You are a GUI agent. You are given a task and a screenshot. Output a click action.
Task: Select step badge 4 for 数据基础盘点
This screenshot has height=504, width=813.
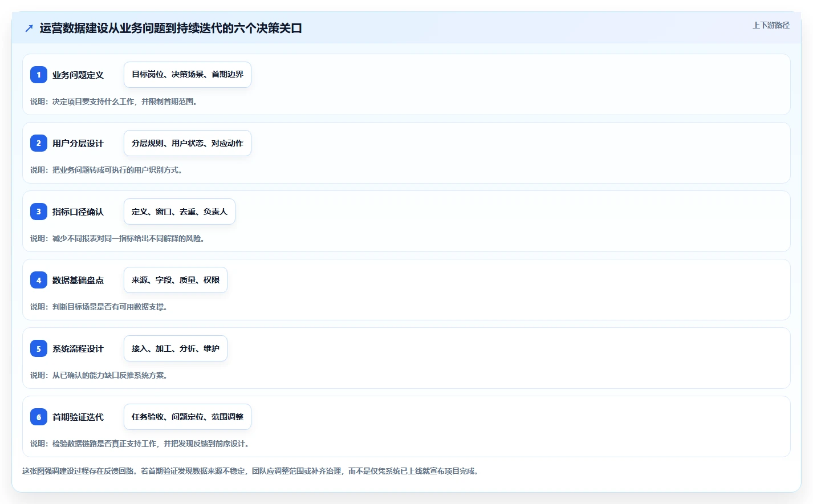[x=39, y=280]
